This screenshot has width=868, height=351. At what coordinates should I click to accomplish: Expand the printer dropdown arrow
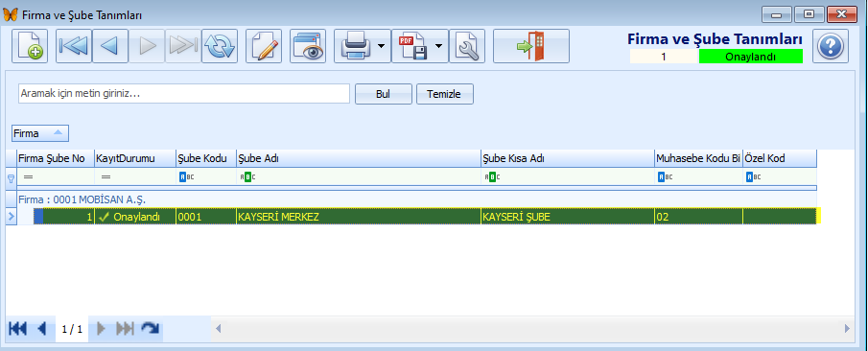point(382,46)
